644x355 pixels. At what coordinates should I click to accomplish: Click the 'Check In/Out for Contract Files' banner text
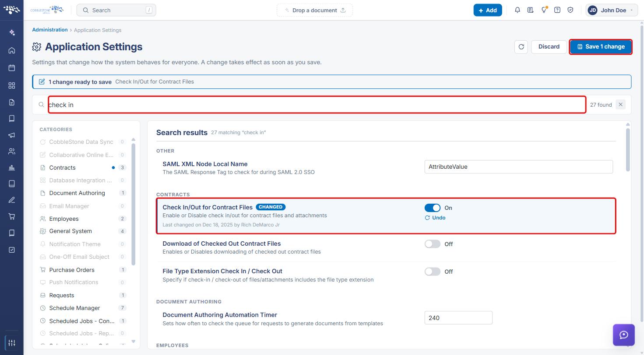[x=155, y=82]
